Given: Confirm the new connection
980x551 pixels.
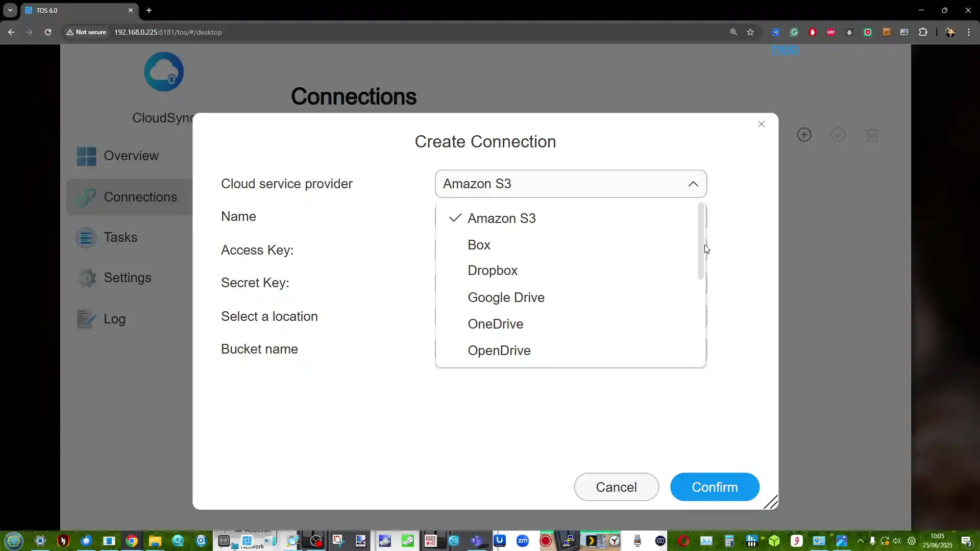Looking at the screenshot, I should (x=715, y=487).
